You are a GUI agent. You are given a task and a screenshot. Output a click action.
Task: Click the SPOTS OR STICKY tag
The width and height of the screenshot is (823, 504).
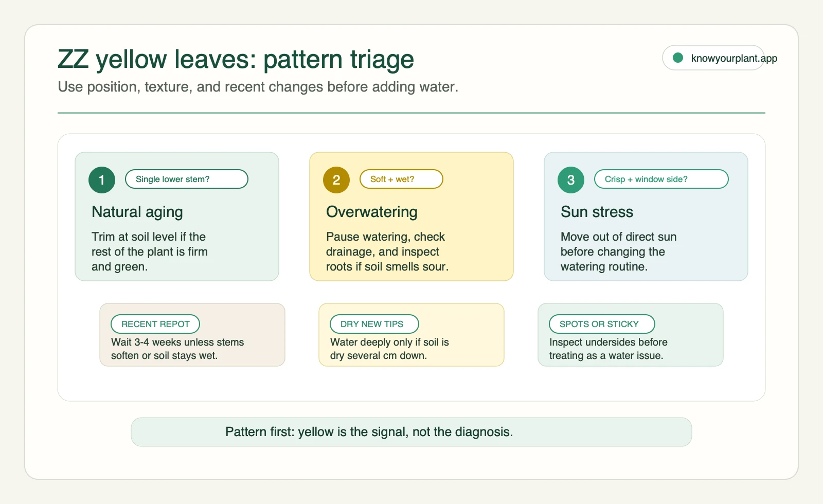tap(602, 324)
